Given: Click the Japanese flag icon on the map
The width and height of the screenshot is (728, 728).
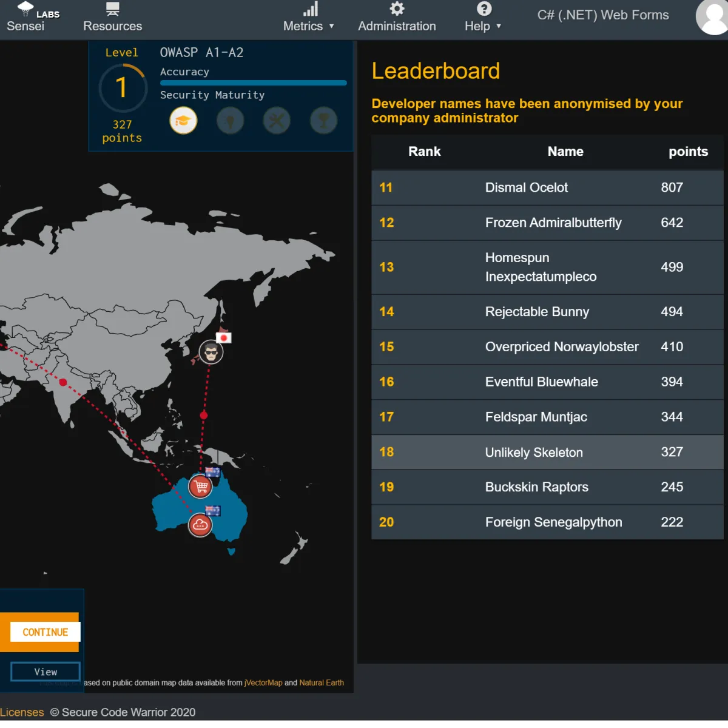Looking at the screenshot, I should 225,337.
